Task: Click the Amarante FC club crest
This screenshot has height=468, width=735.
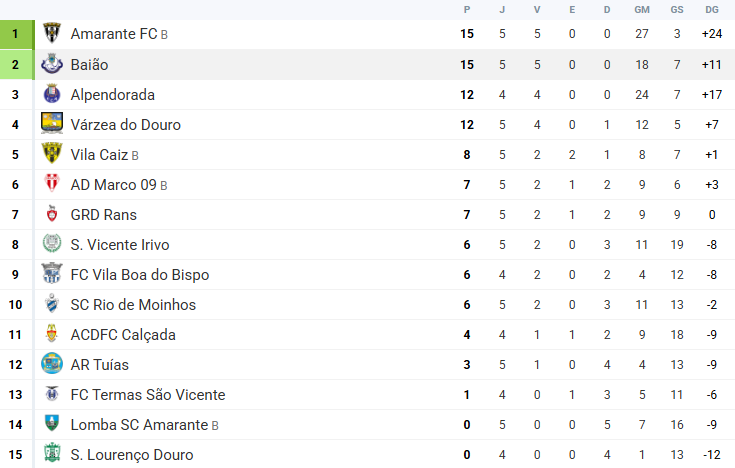Action: [52, 34]
